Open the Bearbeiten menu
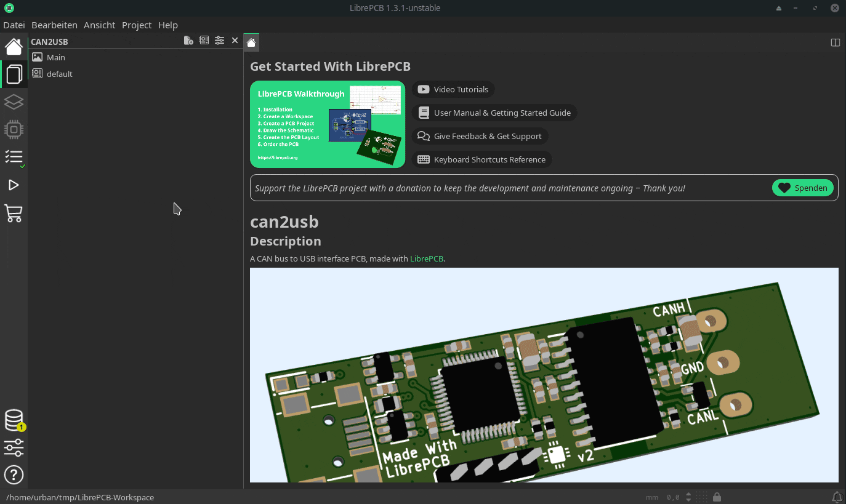The image size is (846, 504). [54, 25]
